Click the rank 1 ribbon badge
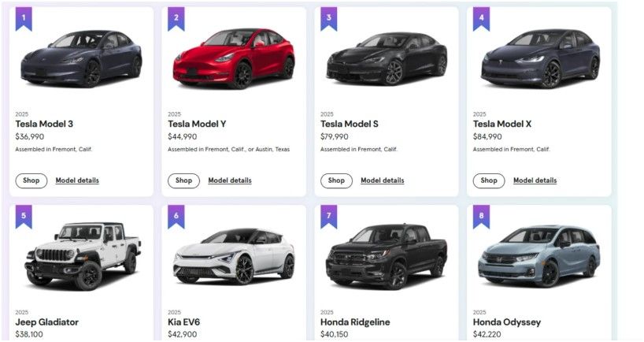644x342 pixels. (24, 18)
